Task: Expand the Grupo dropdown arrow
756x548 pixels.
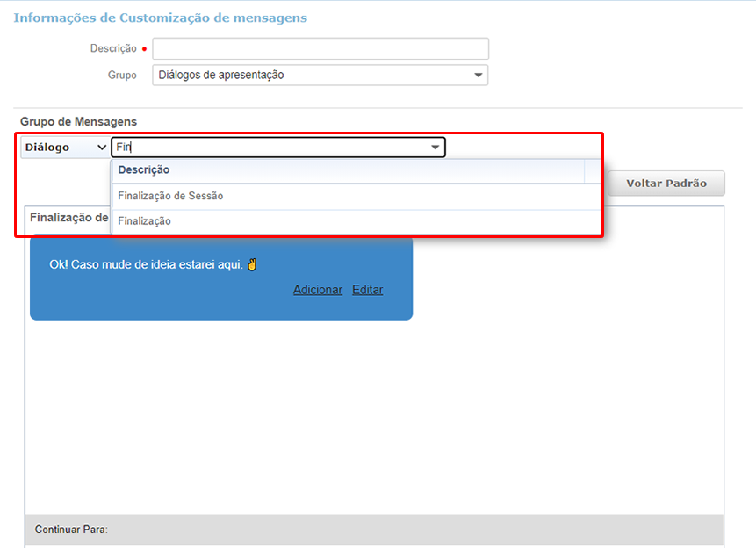Action: [x=478, y=76]
